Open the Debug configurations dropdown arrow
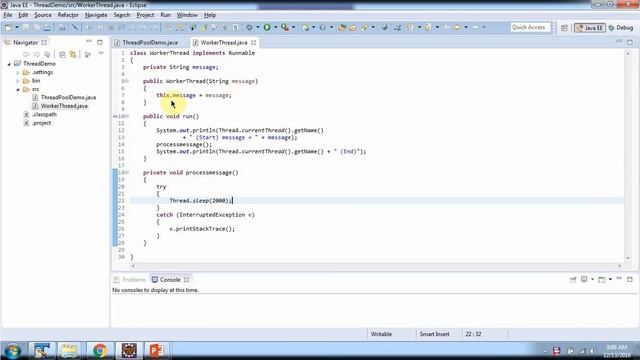Viewport: 640px width, 360px height. (258, 27)
